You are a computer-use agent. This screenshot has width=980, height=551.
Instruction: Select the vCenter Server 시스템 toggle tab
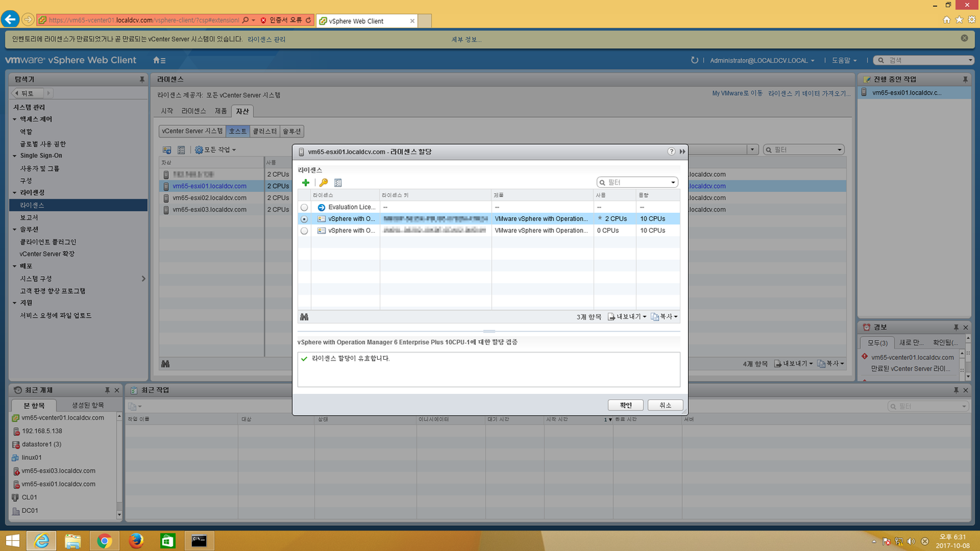(x=192, y=131)
